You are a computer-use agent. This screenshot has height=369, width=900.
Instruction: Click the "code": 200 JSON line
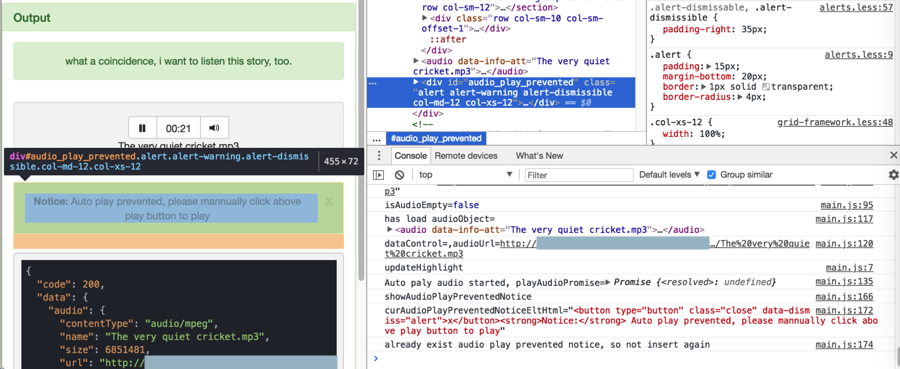71,284
